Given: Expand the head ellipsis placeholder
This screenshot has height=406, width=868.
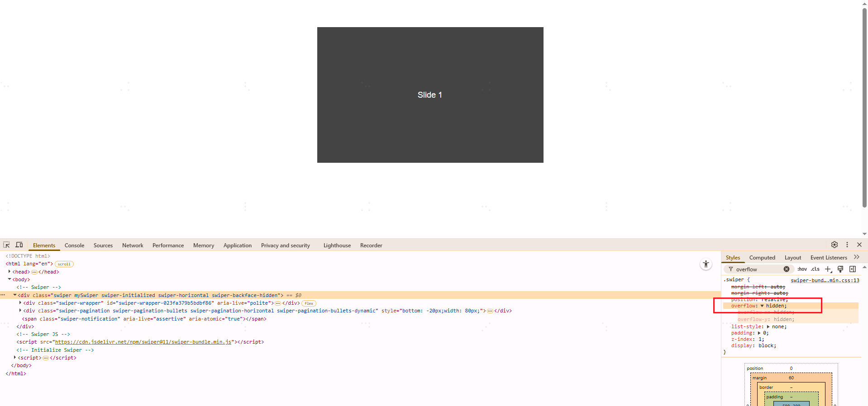Looking at the screenshot, I should coord(34,272).
